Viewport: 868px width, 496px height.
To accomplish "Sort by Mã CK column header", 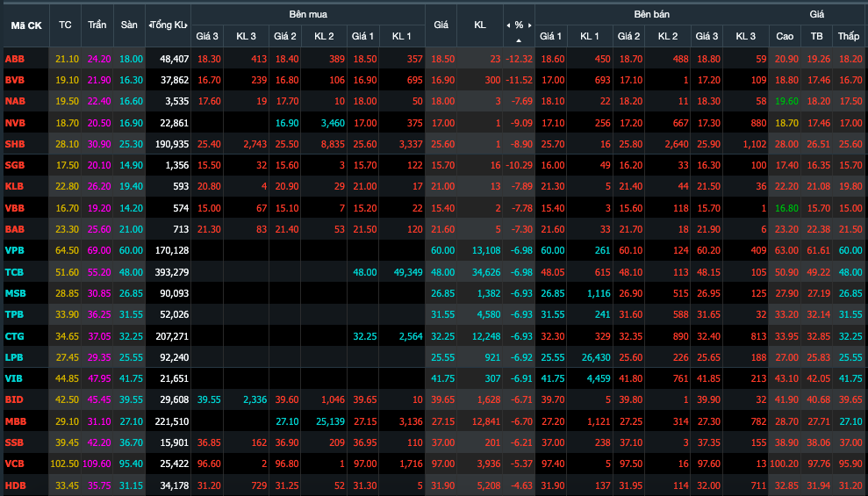I will [x=25, y=25].
